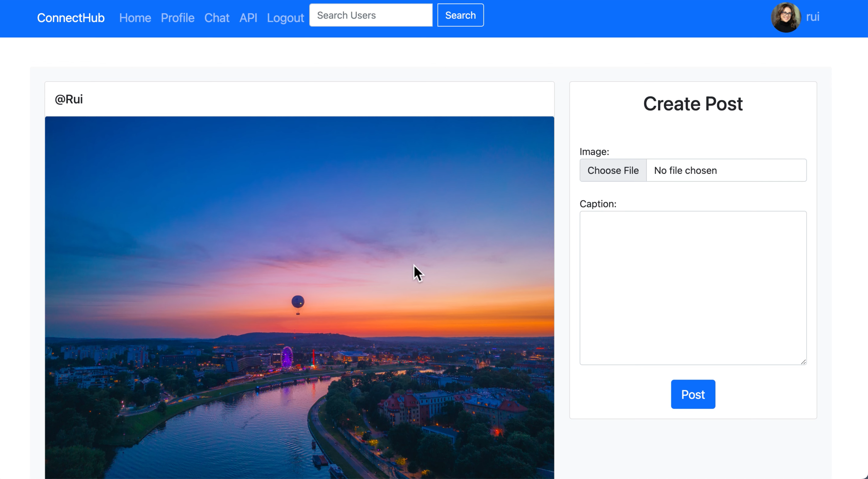Focus the Search Users field
Viewport: 868px width, 479px height.
tap(371, 15)
